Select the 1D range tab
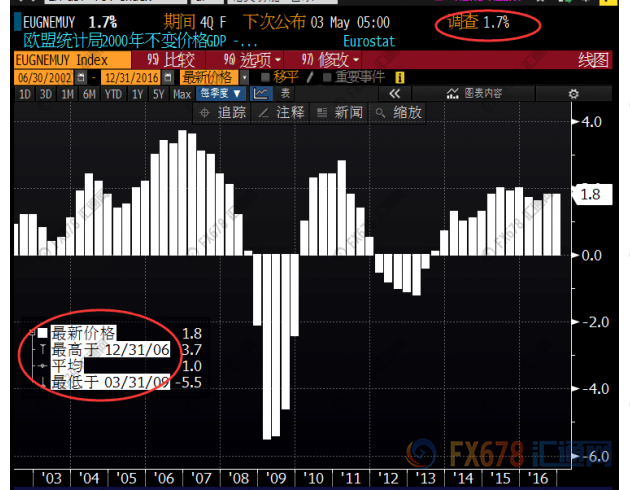 click(25, 94)
